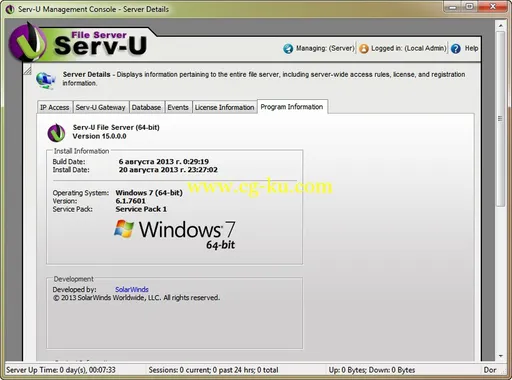The height and width of the screenshot is (380, 512).
Task: Open the Database tab
Action: click(x=146, y=107)
